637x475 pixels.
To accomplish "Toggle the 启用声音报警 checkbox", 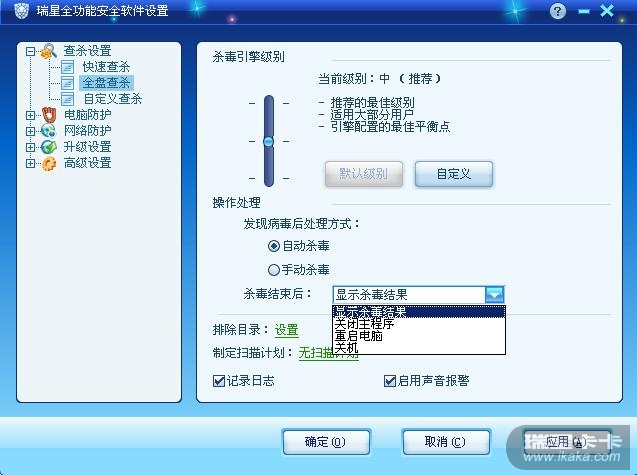I will coord(390,381).
